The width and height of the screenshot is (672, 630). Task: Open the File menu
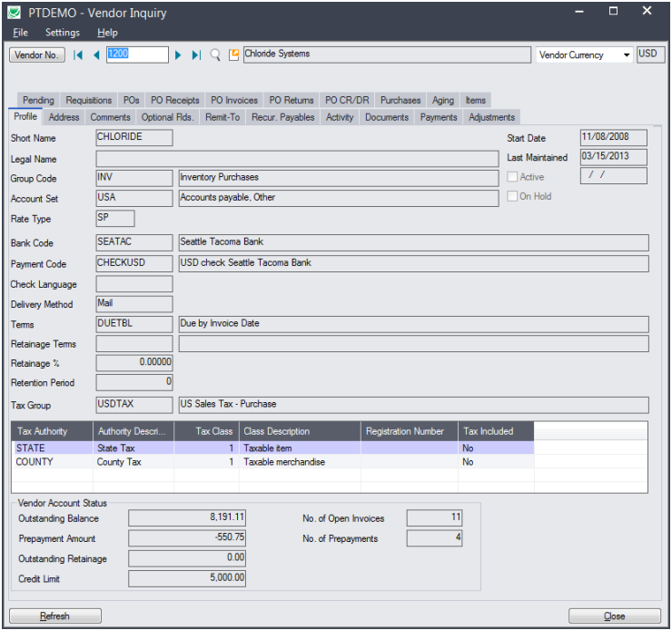pyautogui.click(x=20, y=33)
